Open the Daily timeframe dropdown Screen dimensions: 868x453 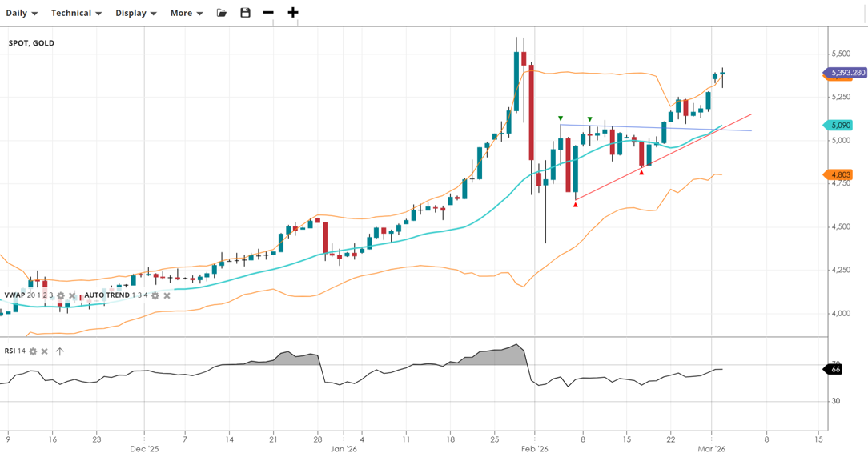22,13
